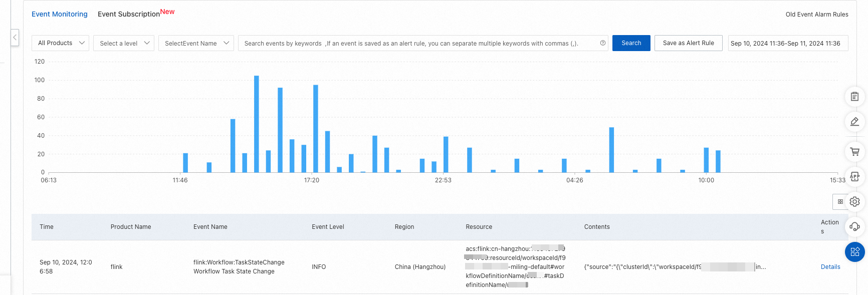The image size is (868, 295).
Task: Select China (Hangzhou) region cell
Action: tap(420, 267)
